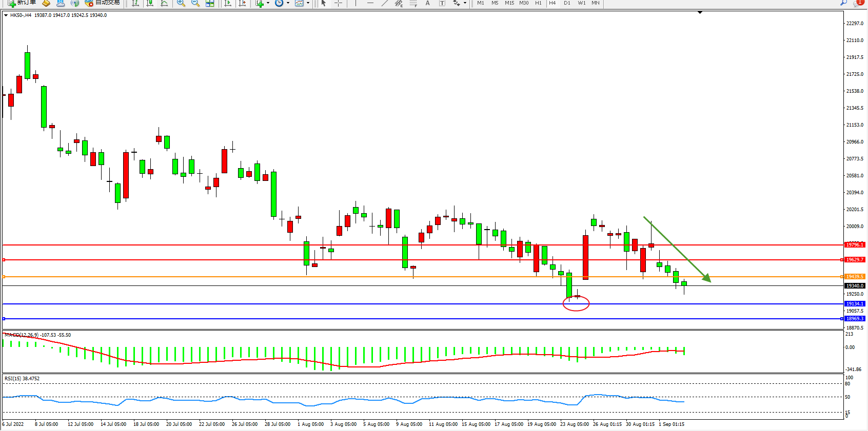
Task: Toggle the Chart Shift option
Action: (242, 3)
